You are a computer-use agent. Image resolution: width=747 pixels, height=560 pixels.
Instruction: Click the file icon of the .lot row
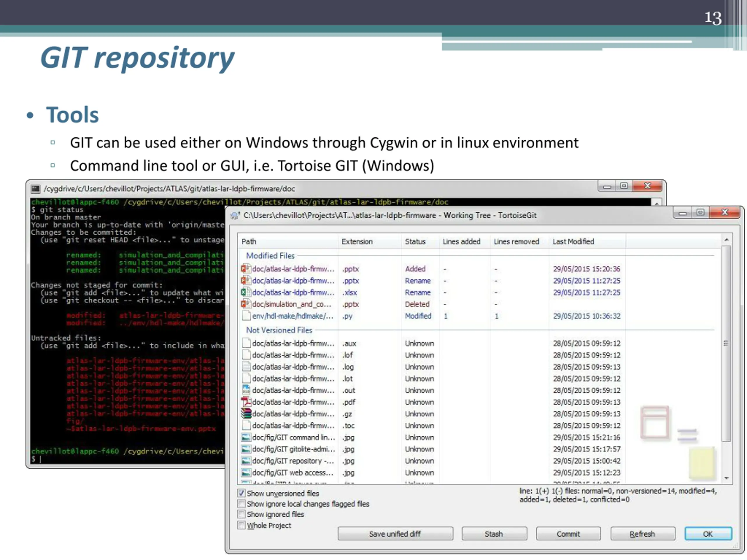coord(247,378)
